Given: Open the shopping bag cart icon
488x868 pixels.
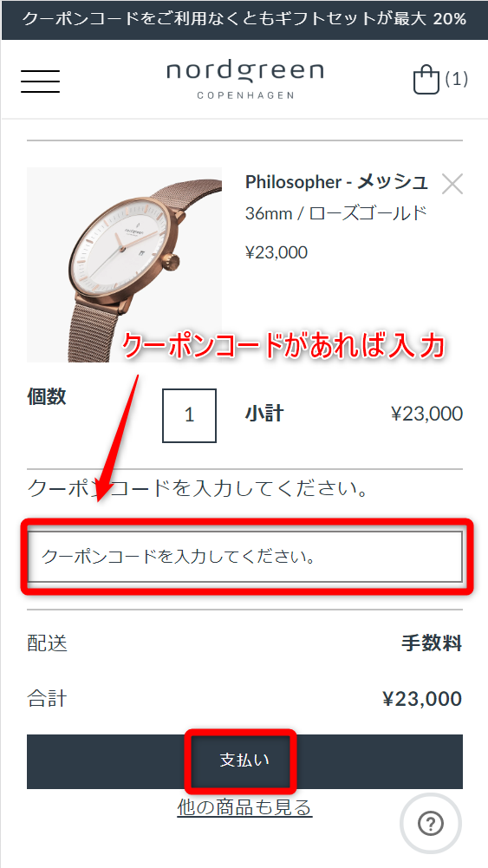Looking at the screenshot, I should click(426, 81).
